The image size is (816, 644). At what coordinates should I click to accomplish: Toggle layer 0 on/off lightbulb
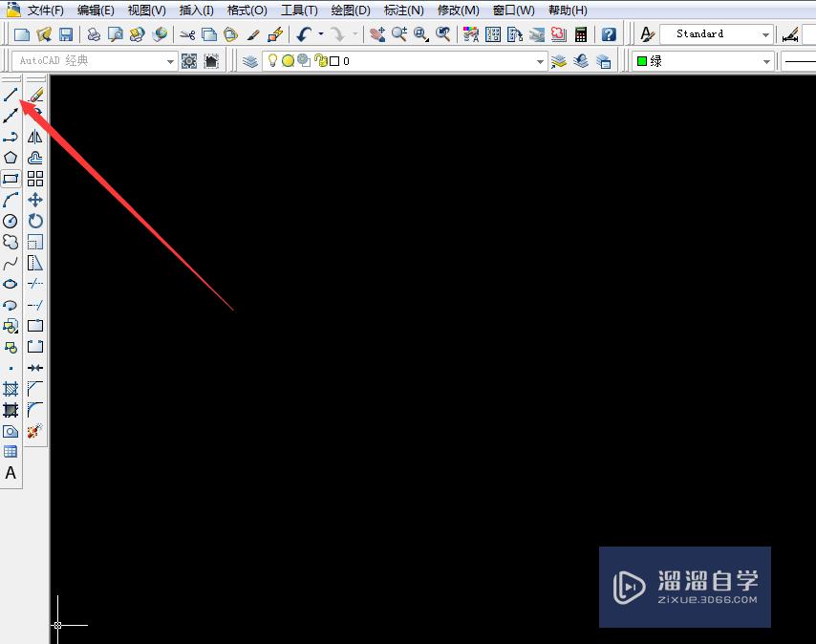pyautogui.click(x=273, y=60)
